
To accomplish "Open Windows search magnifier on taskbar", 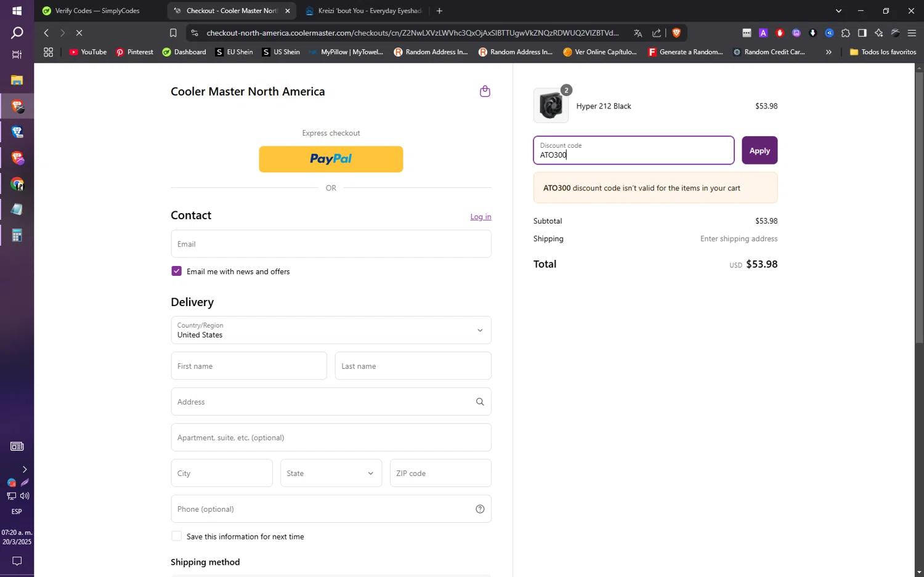I will [x=17, y=33].
